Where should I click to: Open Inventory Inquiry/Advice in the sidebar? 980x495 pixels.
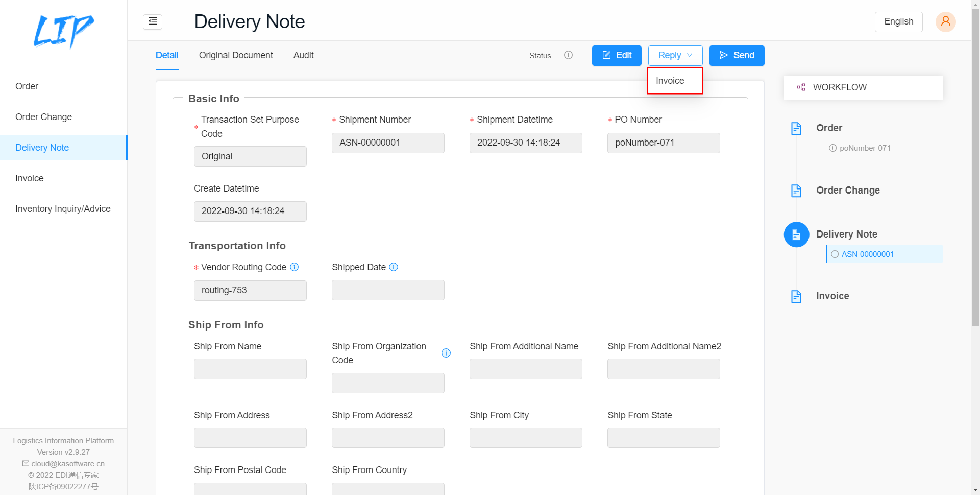coord(63,209)
